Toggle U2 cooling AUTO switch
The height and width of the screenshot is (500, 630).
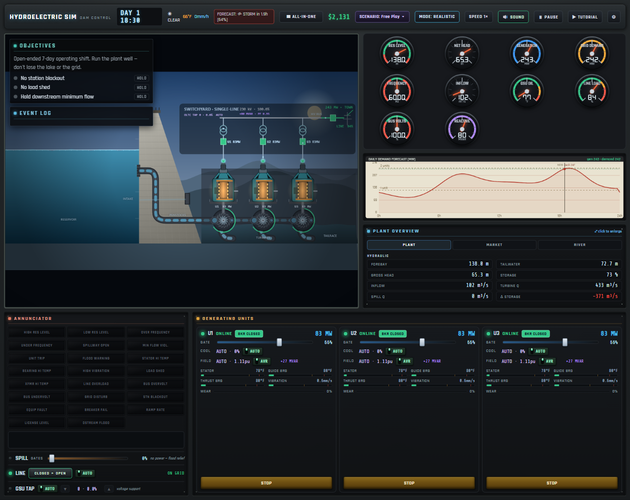(x=396, y=351)
